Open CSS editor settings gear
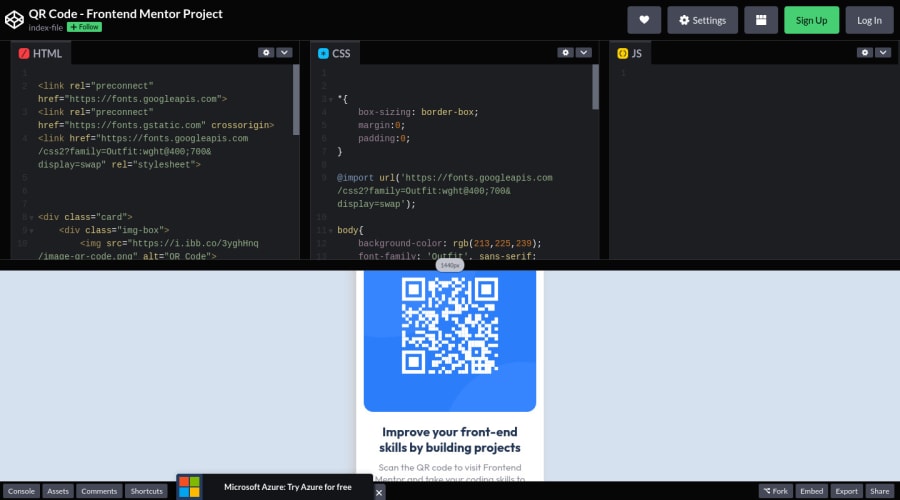 pyautogui.click(x=565, y=52)
